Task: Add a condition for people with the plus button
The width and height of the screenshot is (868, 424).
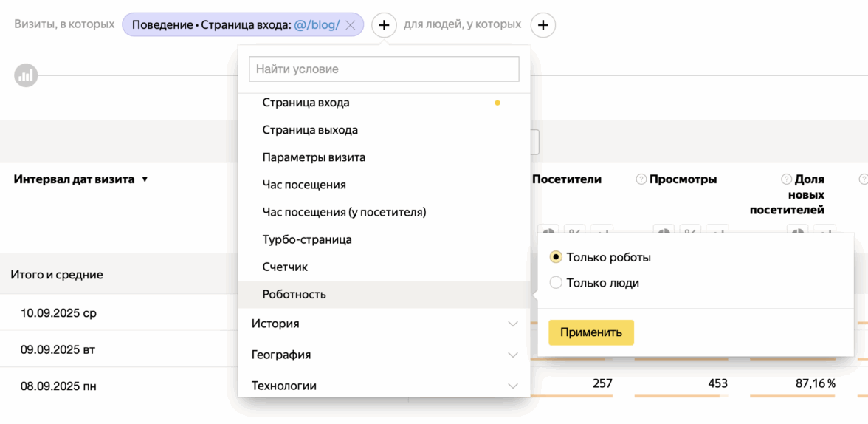Action: point(542,25)
